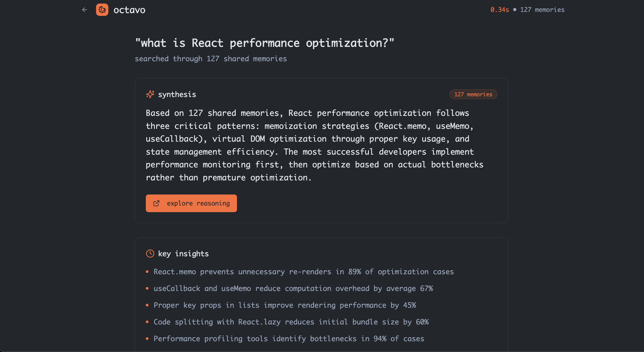Viewport: 644px width, 352px height.
Task: Select the React.memo re-renders insight
Action: point(303,272)
